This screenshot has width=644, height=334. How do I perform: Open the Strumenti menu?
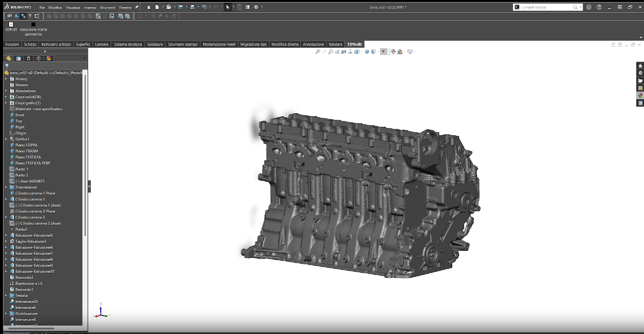coord(107,8)
